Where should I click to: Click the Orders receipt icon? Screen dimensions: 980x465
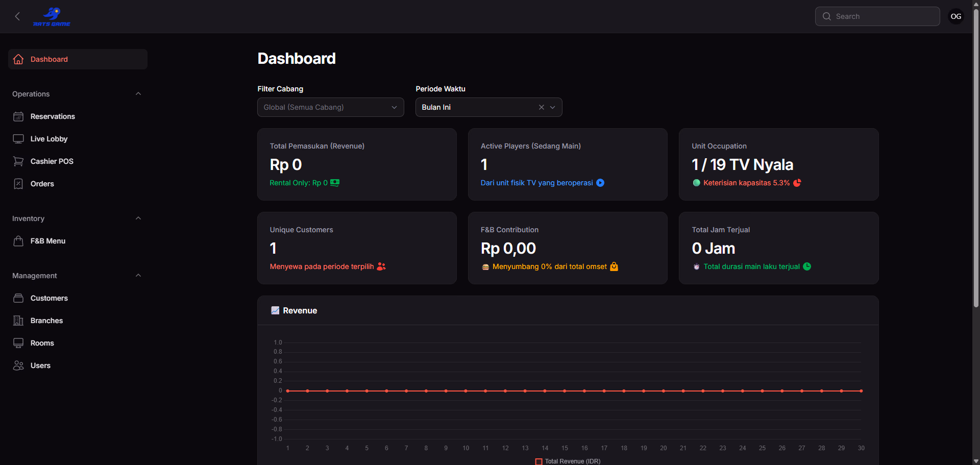[18, 184]
